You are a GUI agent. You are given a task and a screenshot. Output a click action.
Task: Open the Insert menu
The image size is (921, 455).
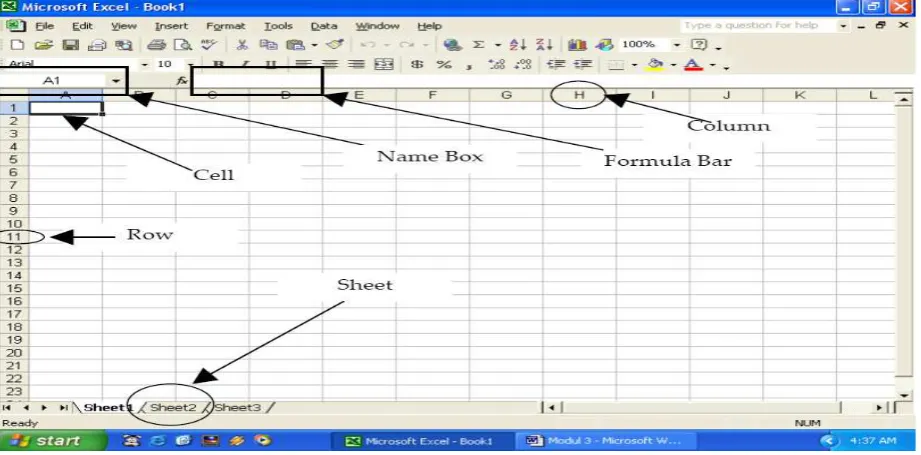click(x=172, y=26)
